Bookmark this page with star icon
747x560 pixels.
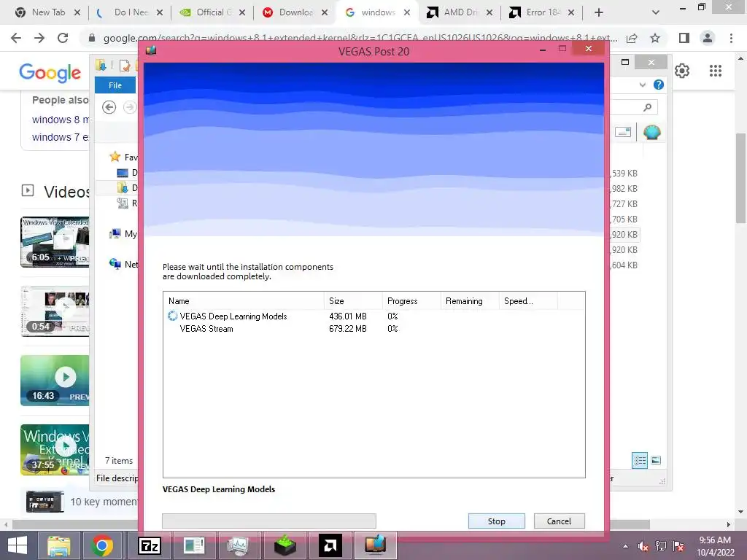[x=655, y=38]
